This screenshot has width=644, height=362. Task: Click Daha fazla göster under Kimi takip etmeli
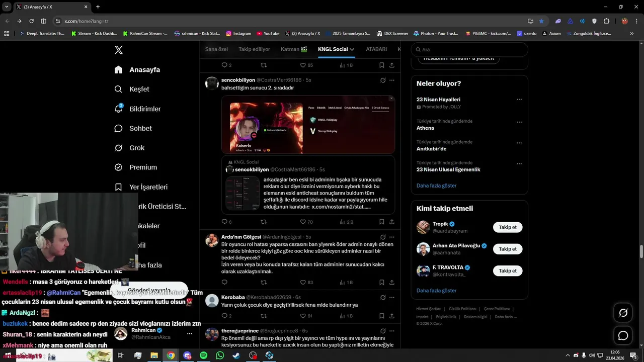(436, 291)
